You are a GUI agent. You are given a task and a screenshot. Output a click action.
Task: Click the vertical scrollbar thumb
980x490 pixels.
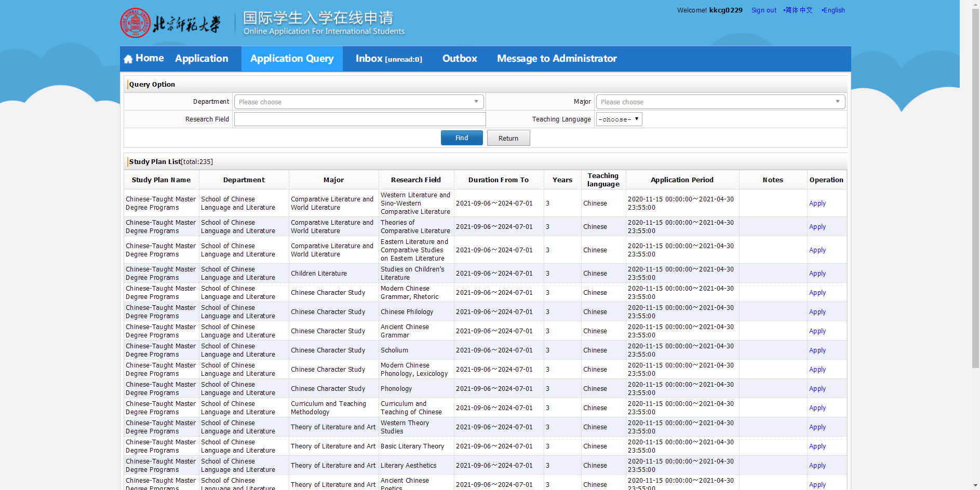pos(975,188)
